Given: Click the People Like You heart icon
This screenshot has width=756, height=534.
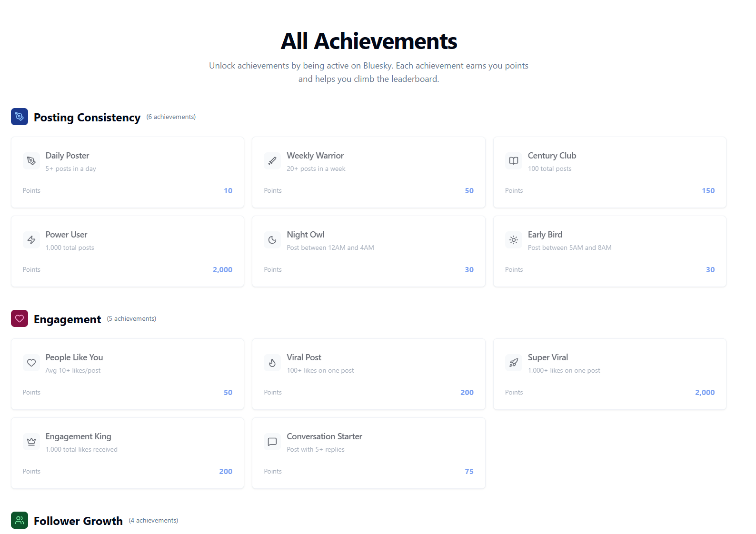Looking at the screenshot, I should click(x=31, y=363).
